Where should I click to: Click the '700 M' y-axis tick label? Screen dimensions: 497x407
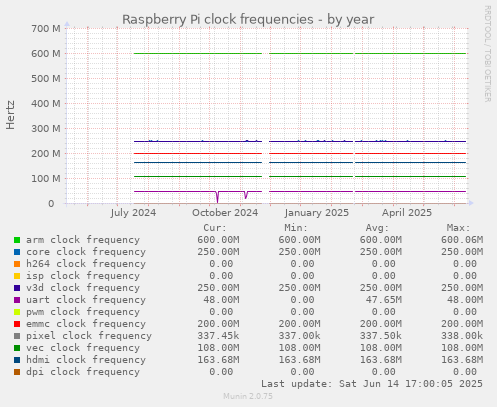[x=46, y=29]
